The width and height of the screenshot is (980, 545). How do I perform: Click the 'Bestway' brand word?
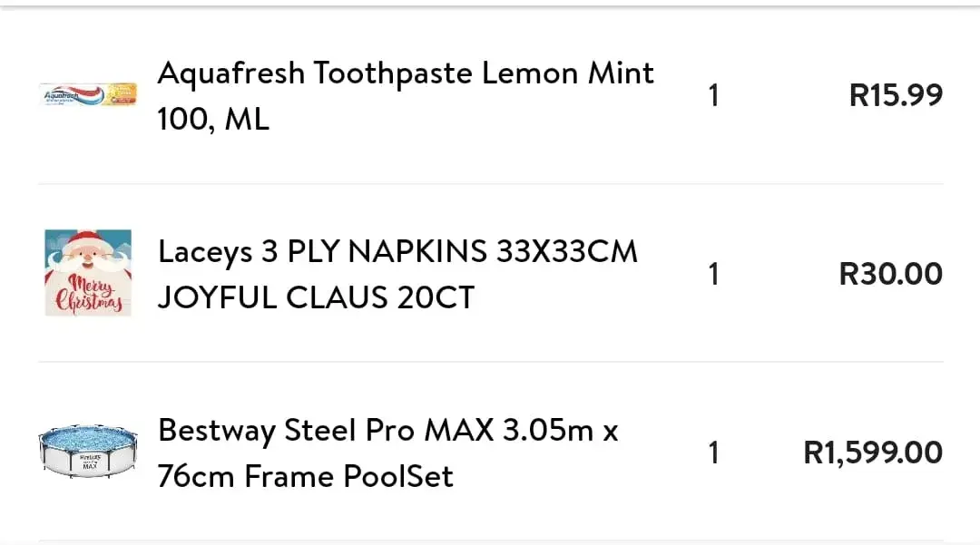216,430
